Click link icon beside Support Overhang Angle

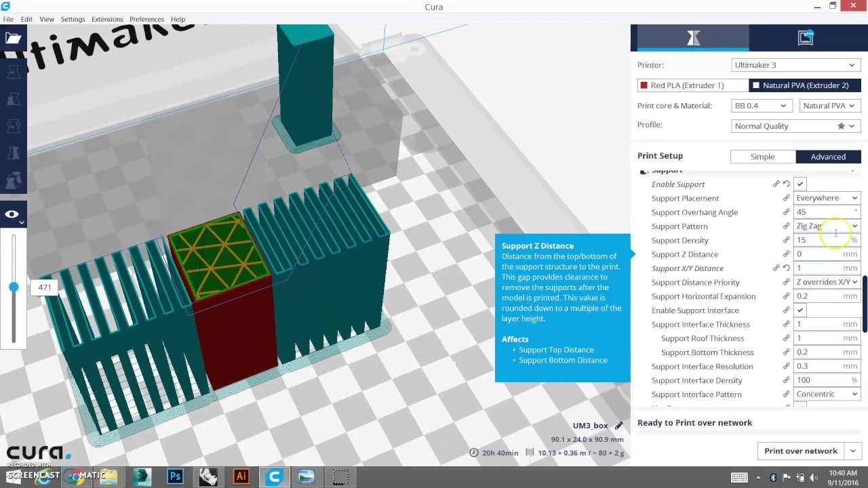click(787, 212)
